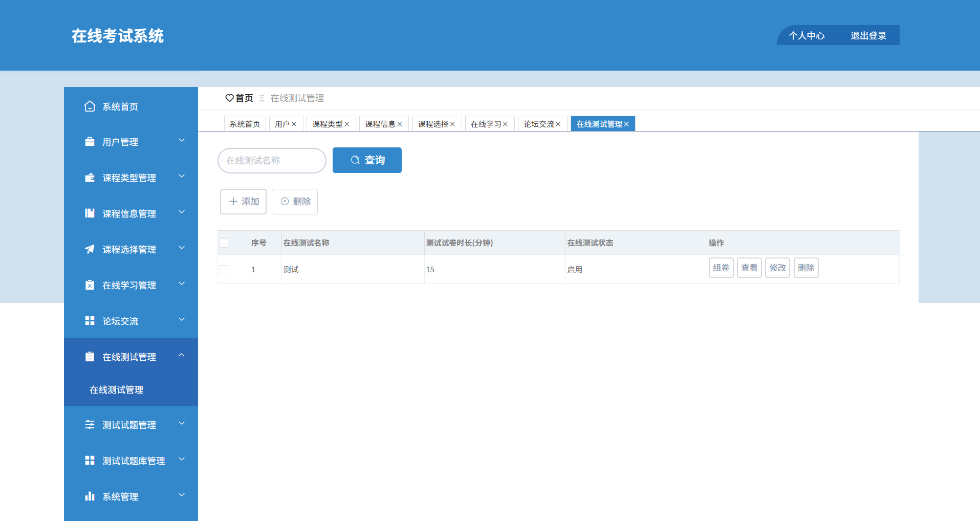Click the 删除 button above the table
Screen dimensions: 980x521
(295, 202)
